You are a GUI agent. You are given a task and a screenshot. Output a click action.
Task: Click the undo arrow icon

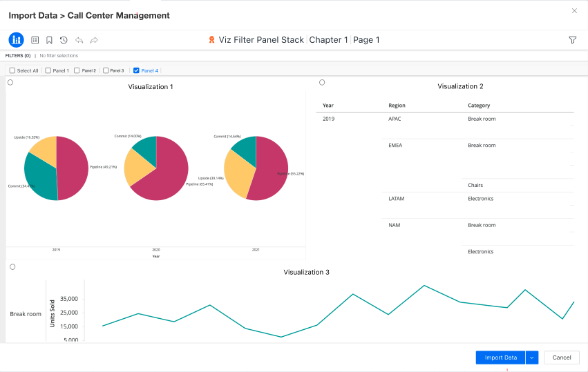(79, 40)
